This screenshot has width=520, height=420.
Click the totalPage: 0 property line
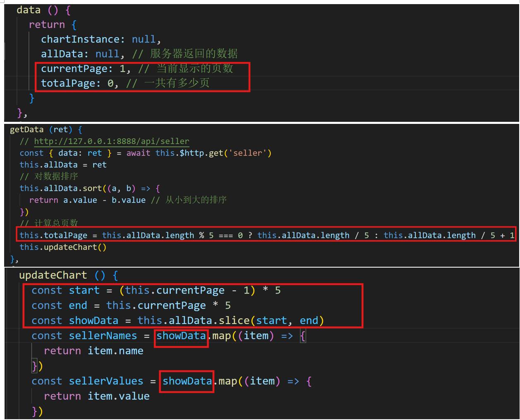79,83
